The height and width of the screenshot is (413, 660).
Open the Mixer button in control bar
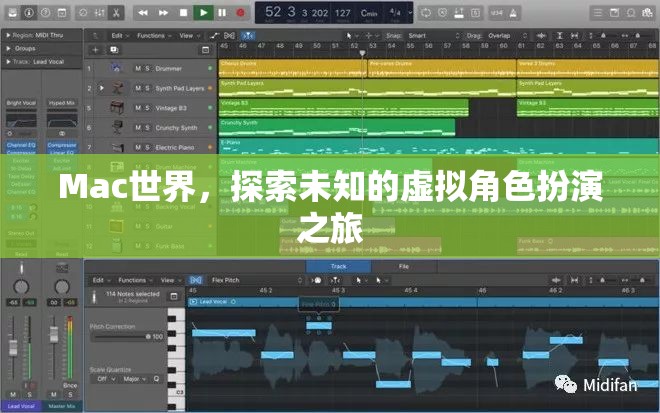click(99, 13)
